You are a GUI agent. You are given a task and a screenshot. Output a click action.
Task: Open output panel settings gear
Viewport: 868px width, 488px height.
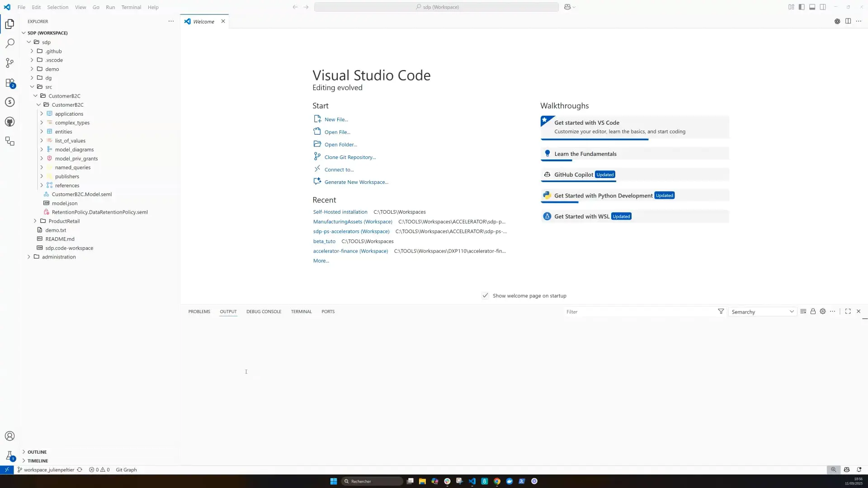coord(823,311)
